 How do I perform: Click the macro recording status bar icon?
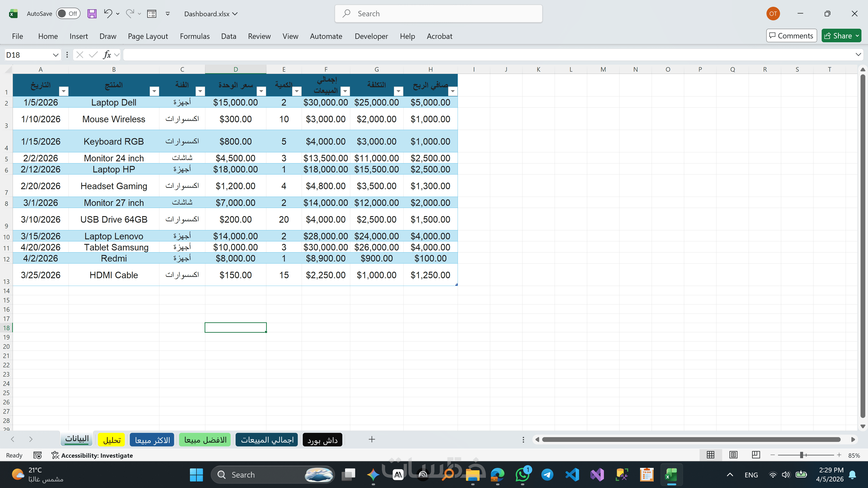(37, 455)
